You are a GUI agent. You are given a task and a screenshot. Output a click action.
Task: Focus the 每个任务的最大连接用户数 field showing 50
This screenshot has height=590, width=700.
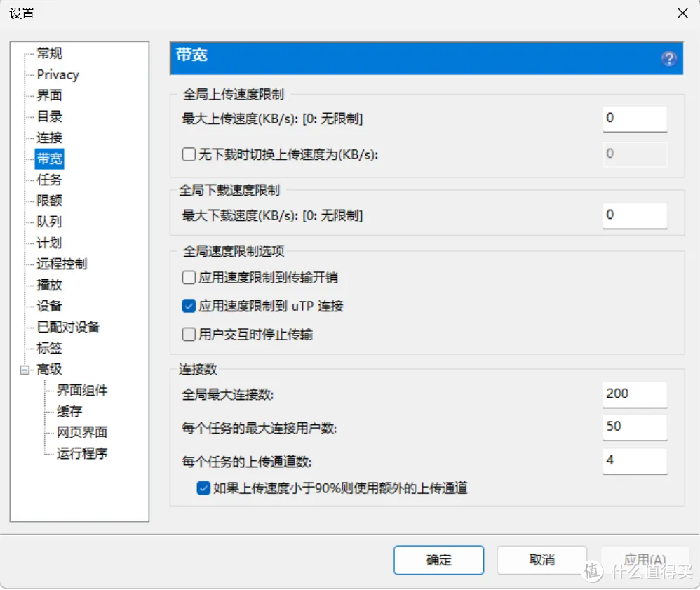[x=635, y=427]
